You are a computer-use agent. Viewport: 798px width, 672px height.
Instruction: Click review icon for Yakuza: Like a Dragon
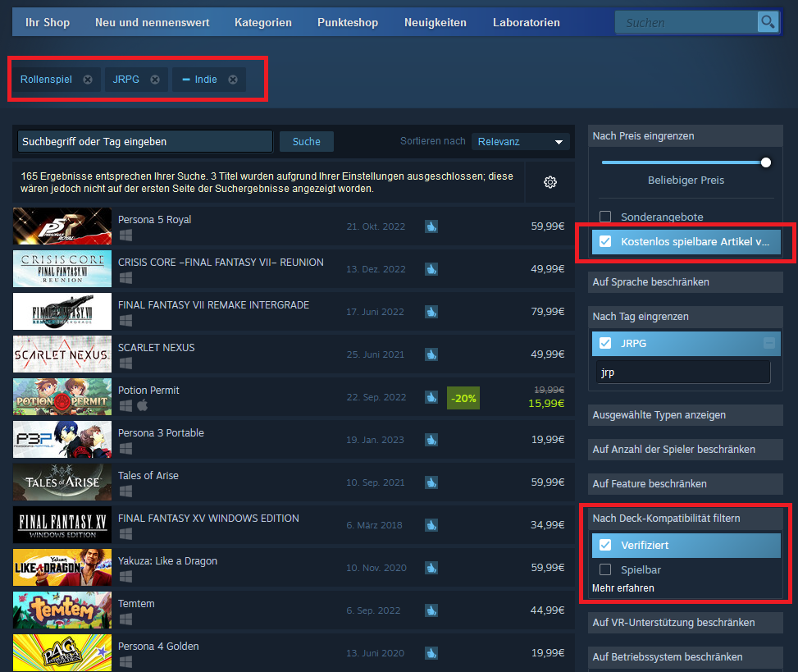[x=431, y=568]
